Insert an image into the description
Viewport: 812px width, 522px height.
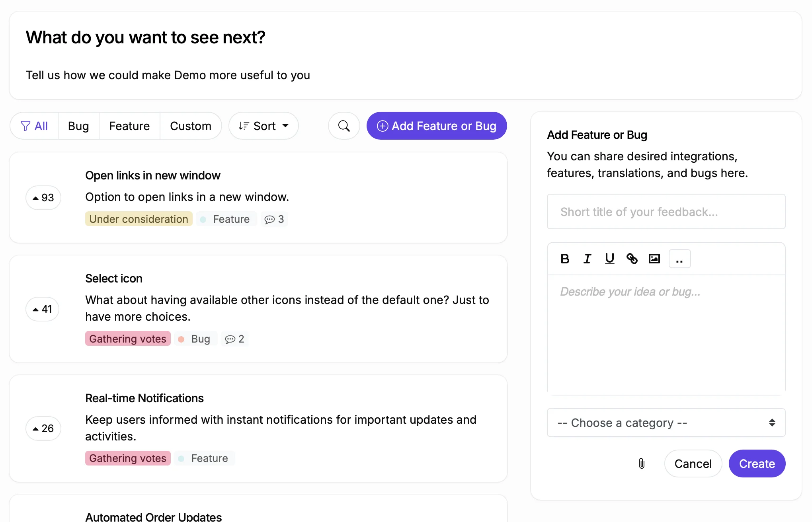click(x=654, y=258)
